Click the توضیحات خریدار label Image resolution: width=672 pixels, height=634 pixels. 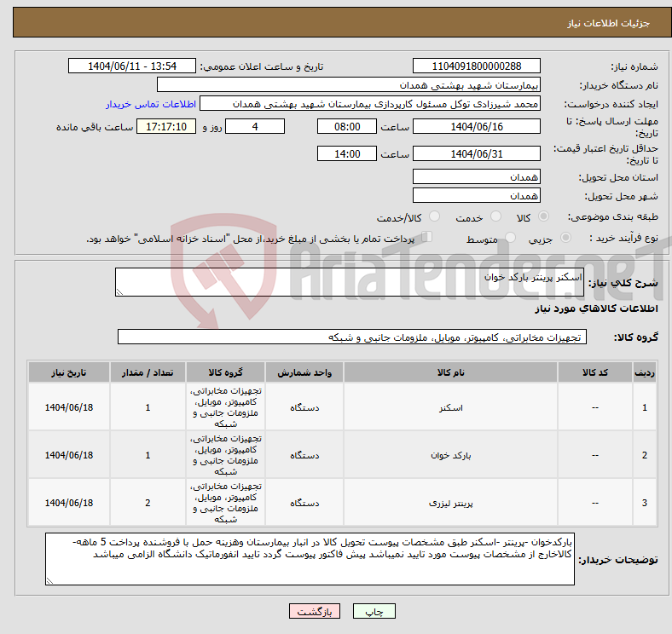[618, 560]
